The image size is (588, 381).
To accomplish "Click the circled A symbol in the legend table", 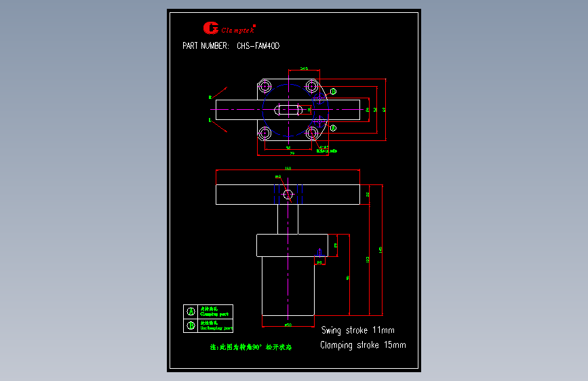I will [x=191, y=312].
